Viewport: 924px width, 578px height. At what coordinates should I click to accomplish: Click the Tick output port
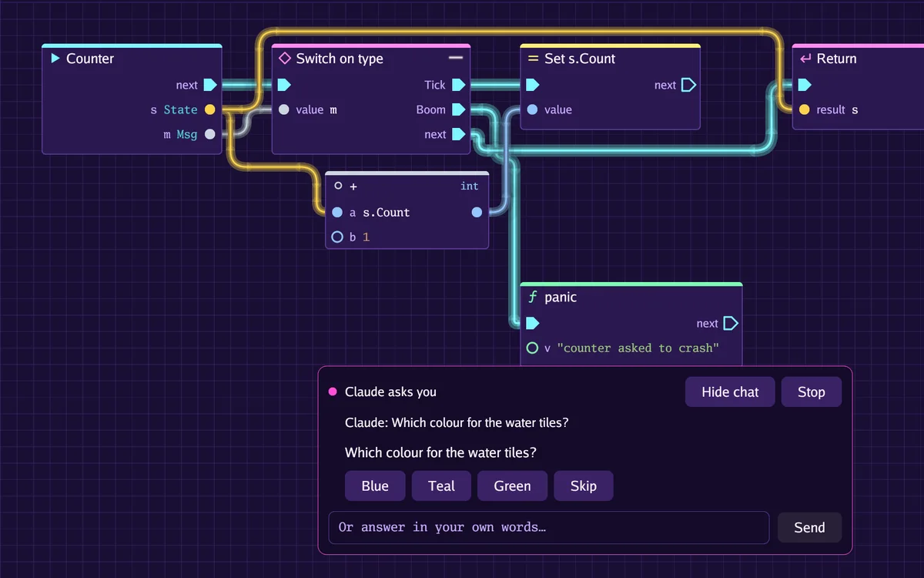pyautogui.click(x=458, y=85)
